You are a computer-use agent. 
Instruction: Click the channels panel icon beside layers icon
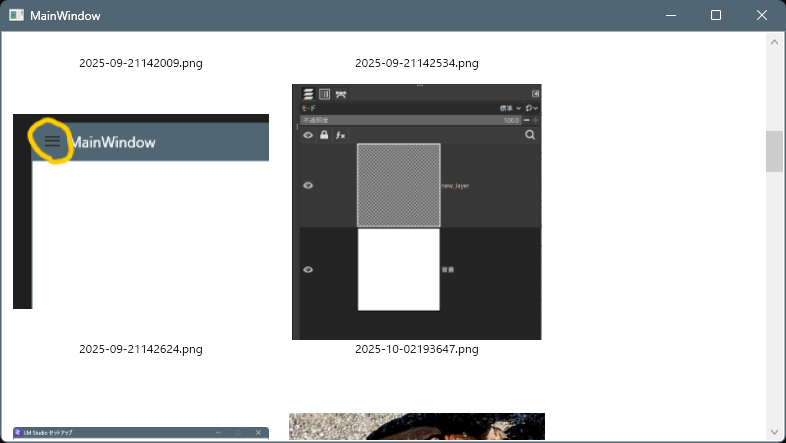(324, 94)
